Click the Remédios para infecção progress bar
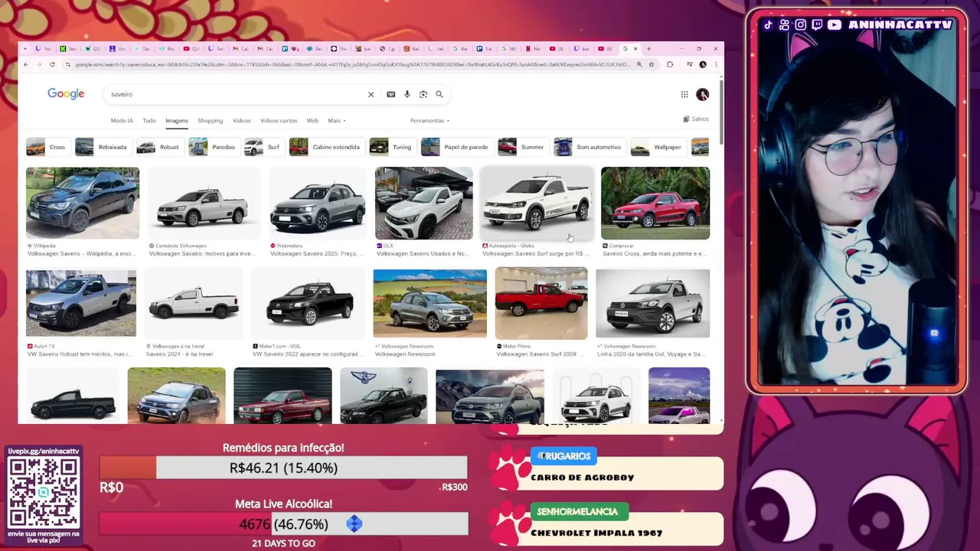This screenshot has width=980, height=551. 283,468
